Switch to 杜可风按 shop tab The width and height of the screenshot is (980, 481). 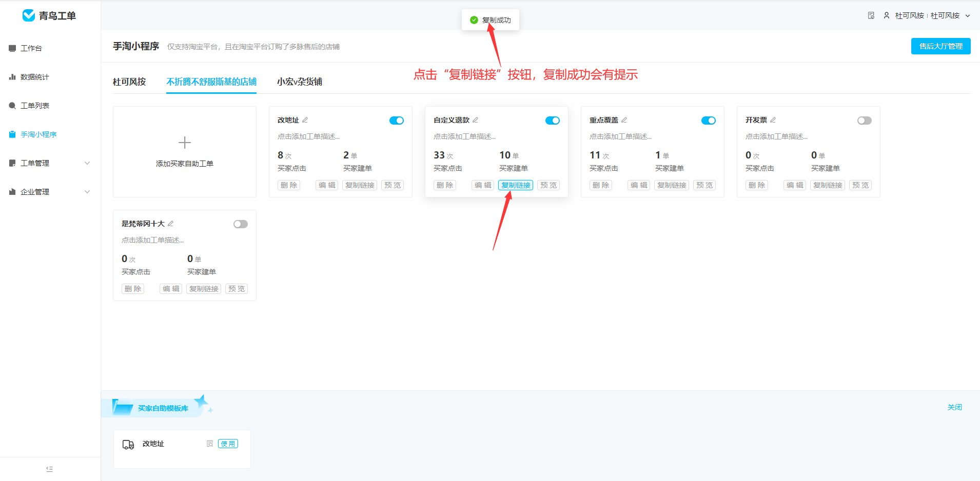129,82
